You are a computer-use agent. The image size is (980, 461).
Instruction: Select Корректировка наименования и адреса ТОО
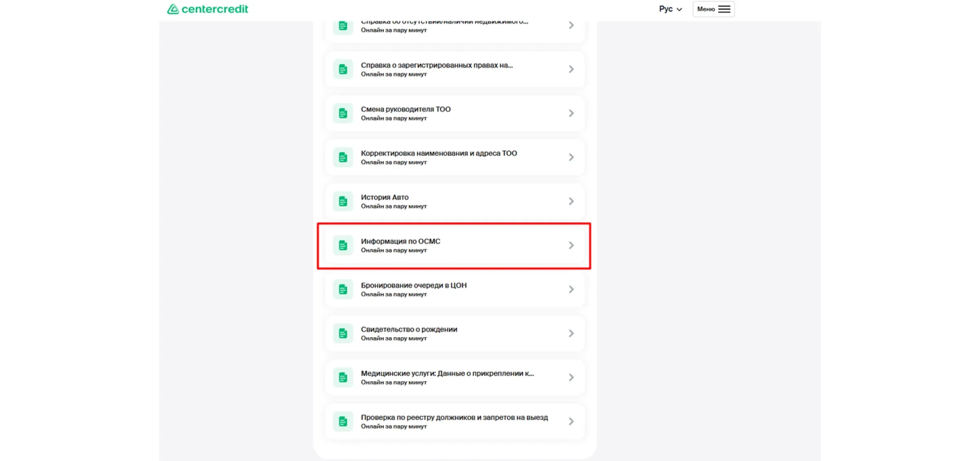click(453, 157)
